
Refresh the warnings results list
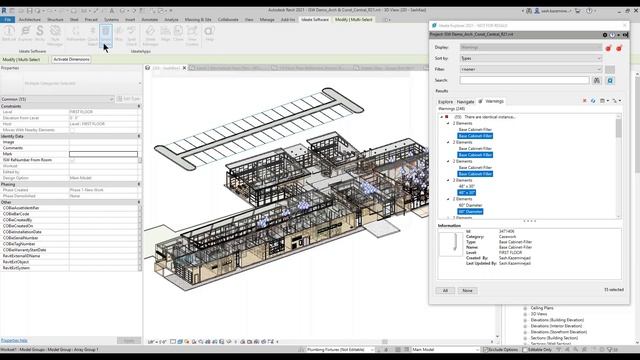(593, 101)
